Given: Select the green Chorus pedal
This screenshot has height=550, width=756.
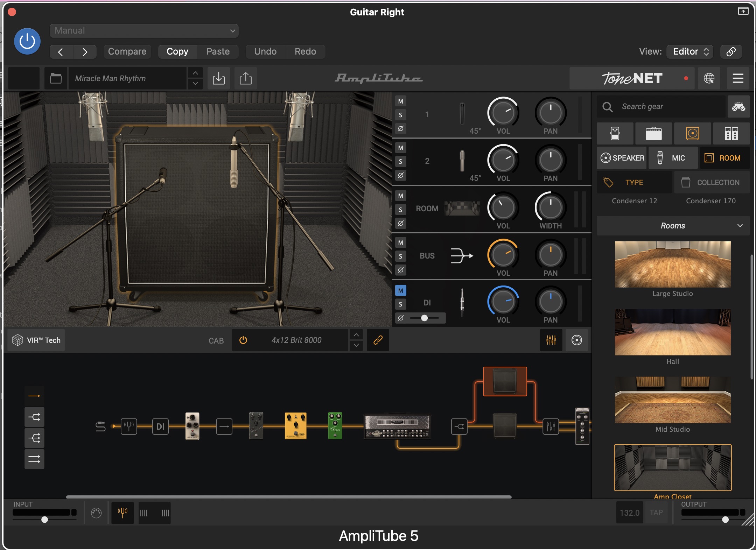Looking at the screenshot, I should tap(335, 426).
